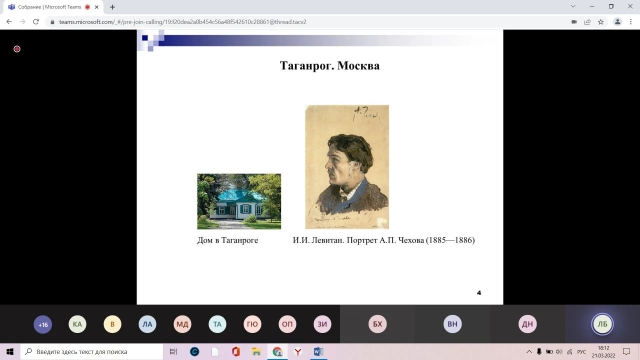The width and height of the screenshot is (640, 360).
Task: Open a new browser tab
Action: coord(112,7)
